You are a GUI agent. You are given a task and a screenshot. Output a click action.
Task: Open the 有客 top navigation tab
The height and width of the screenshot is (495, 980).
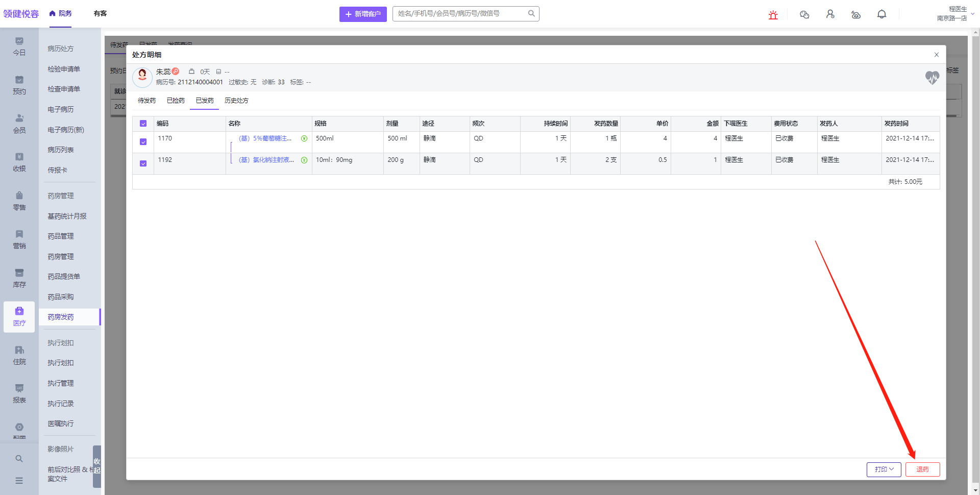[x=100, y=13]
